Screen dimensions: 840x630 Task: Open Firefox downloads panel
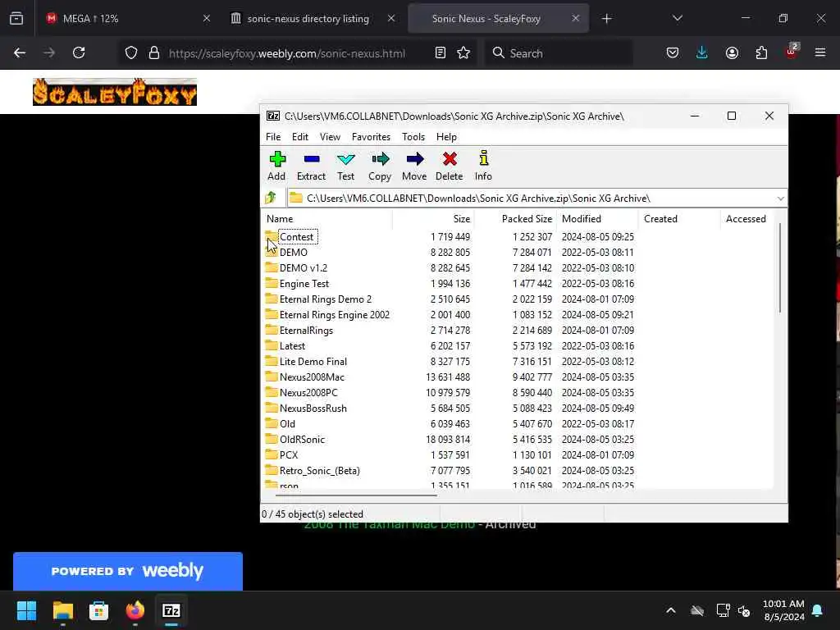pyautogui.click(x=702, y=52)
